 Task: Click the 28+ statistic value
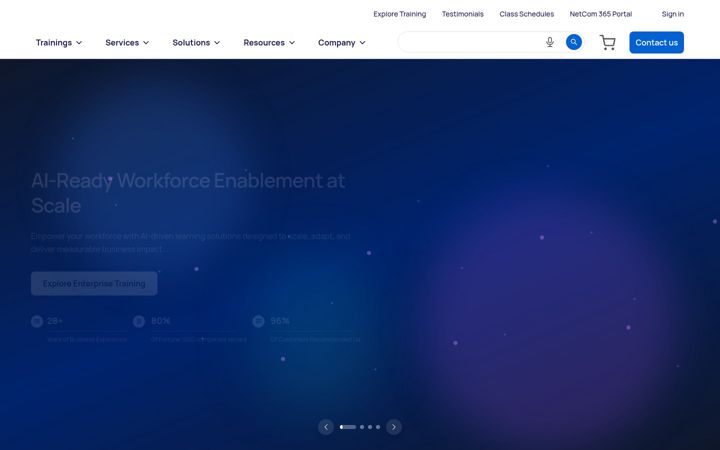tap(55, 321)
